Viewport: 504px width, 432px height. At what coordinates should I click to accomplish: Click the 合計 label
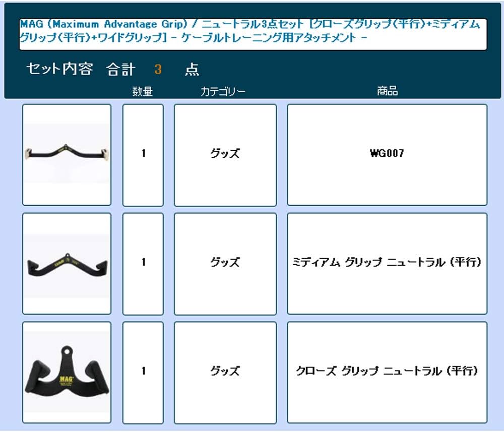click(x=120, y=70)
